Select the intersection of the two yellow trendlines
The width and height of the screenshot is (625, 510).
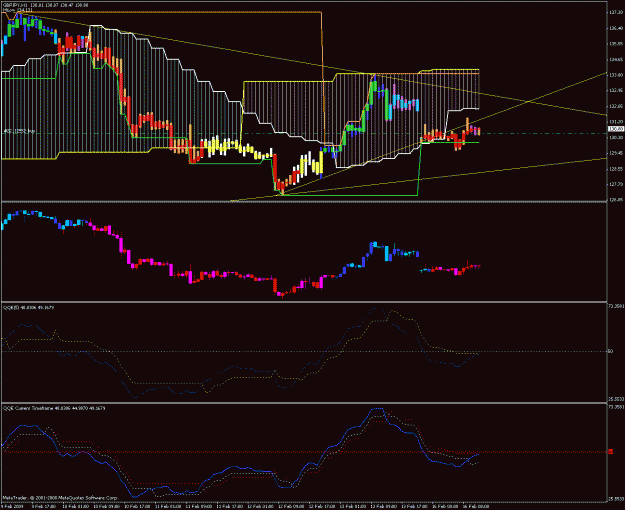point(529,101)
